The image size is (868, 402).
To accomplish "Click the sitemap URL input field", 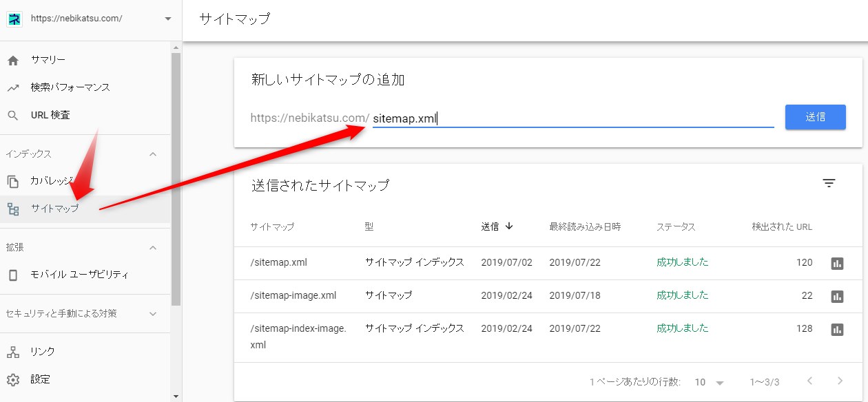I will (x=572, y=118).
